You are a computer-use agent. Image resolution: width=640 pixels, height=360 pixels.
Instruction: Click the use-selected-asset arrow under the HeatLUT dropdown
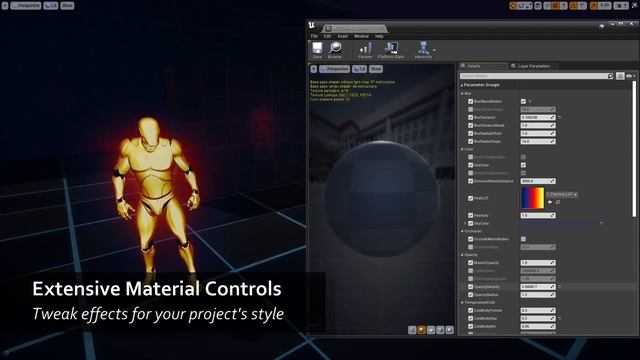tap(550, 202)
